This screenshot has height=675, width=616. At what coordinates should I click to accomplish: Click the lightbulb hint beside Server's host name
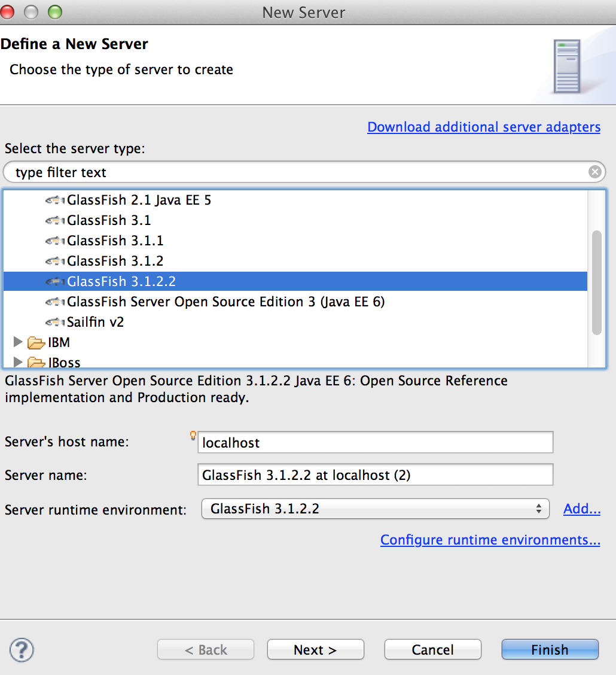(193, 436)
